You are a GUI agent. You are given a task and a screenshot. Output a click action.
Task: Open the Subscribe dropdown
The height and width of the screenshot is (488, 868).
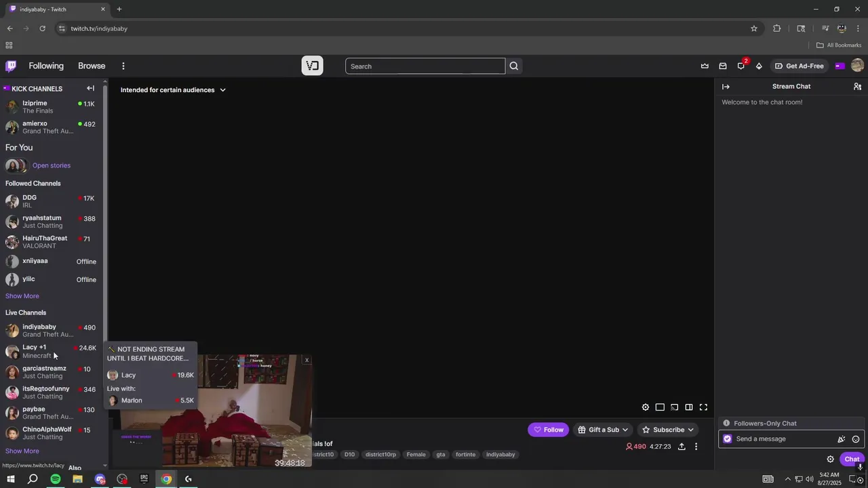click(668, 430)
